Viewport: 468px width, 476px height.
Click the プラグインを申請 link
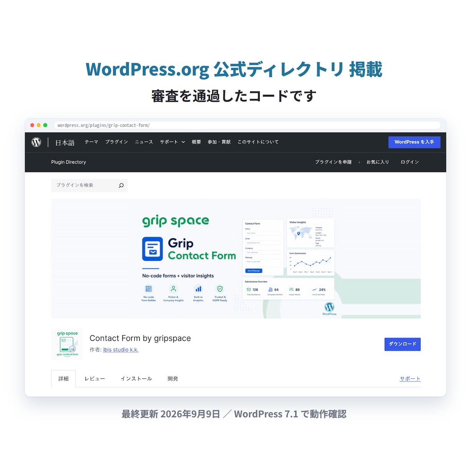coord(333,162)
